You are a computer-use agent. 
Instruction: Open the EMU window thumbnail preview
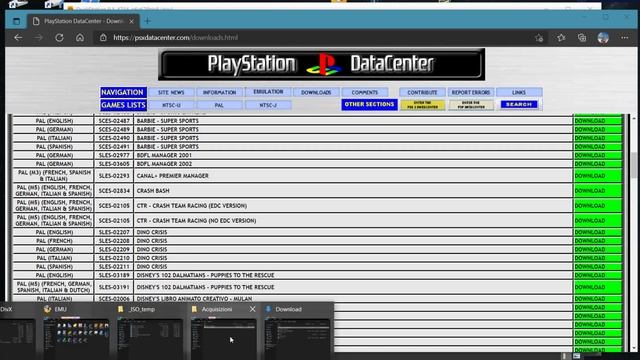(76, 331)
